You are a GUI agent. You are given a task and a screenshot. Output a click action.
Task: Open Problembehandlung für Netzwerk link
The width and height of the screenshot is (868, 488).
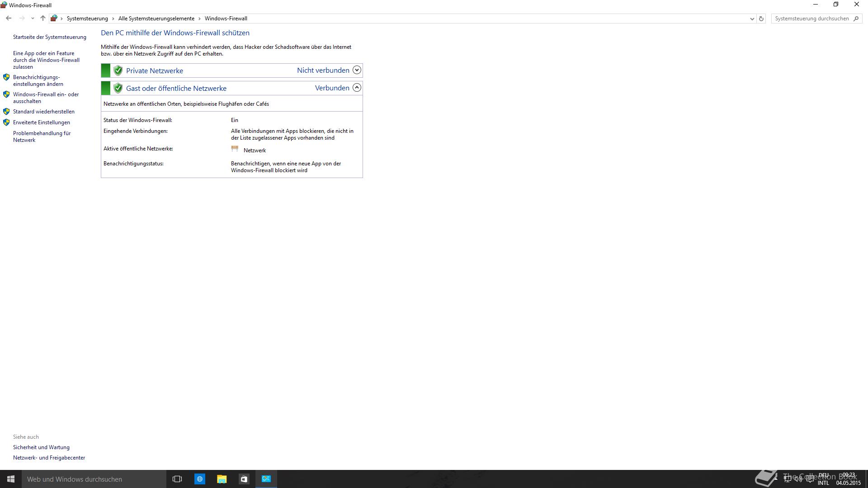tap(42, 136)
